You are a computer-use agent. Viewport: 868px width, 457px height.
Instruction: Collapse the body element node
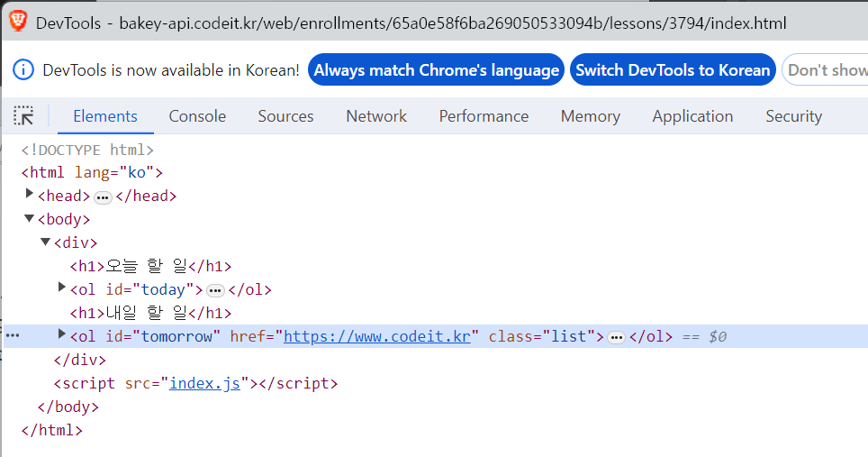click(x=30, y=218)
